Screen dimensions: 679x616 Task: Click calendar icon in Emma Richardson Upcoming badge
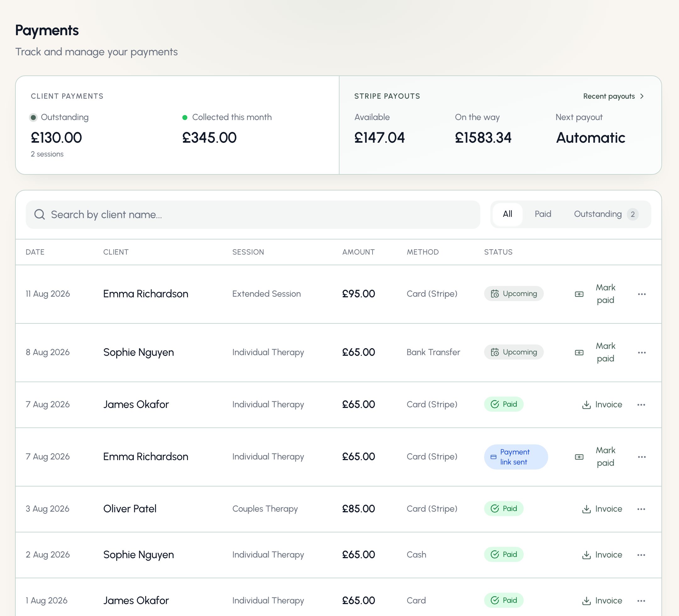click(494, 294)
